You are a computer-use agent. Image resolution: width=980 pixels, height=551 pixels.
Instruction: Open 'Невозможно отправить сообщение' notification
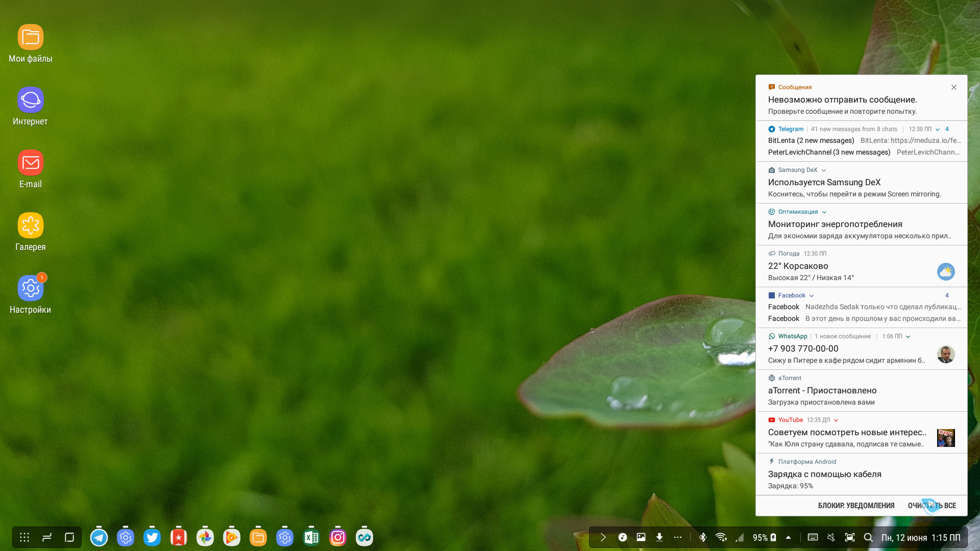click(x=862, y=98)
